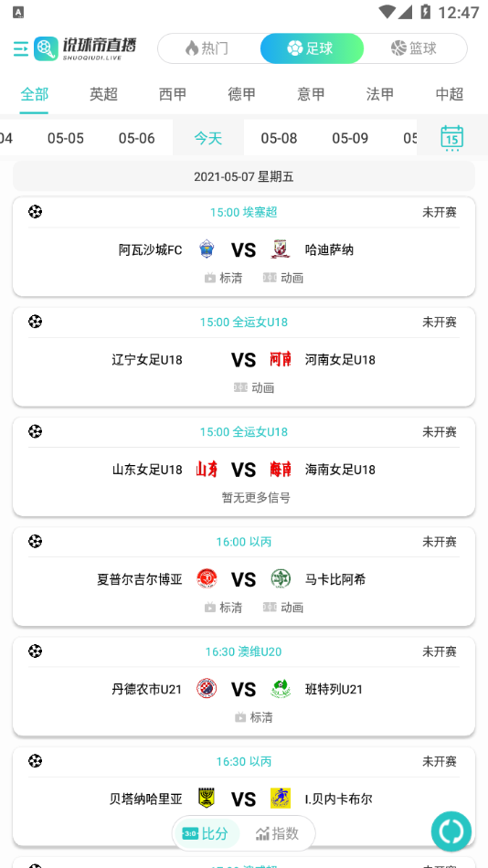
Task: Open 动画 animation for 夏普尔吉尔博亚 match
Action: [x=283, y=608]
